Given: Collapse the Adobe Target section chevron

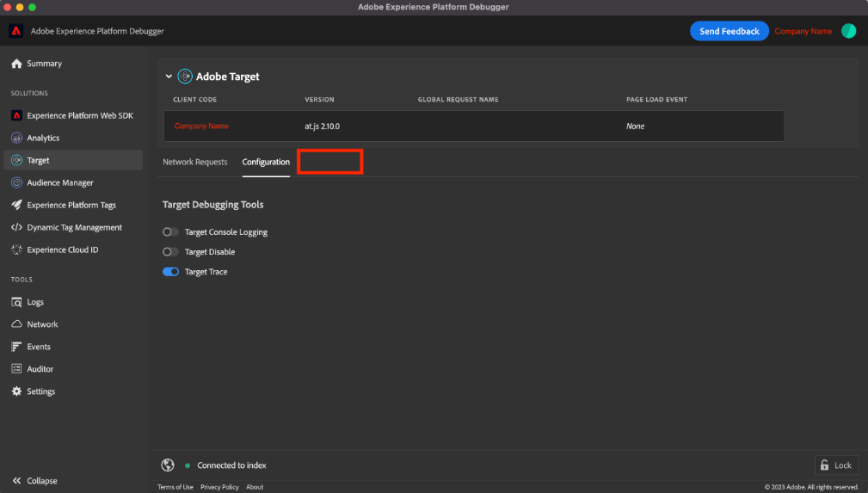Looking at the screenshot, I should pyautogui.click(x=169, y=77).
